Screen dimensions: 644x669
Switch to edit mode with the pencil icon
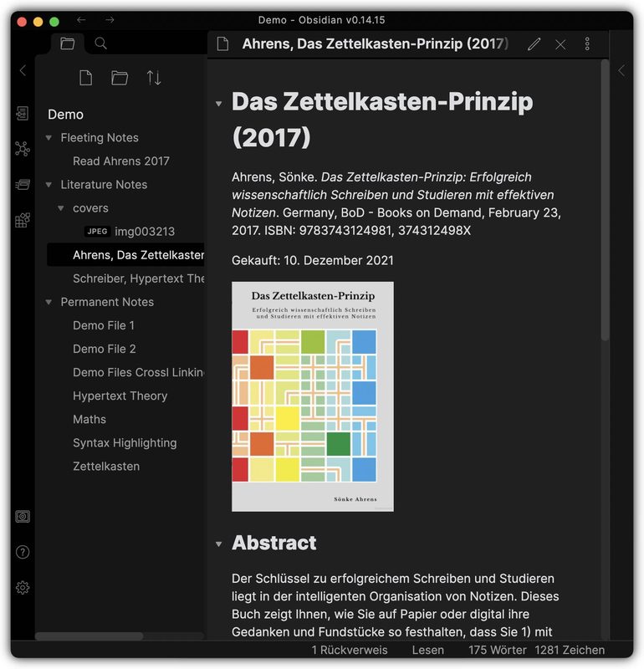pos(534,44)
